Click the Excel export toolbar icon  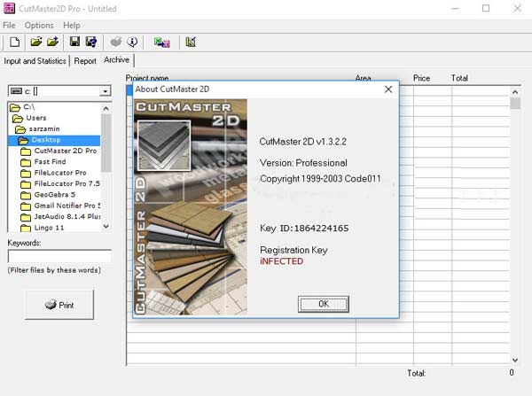coord(162,42)
